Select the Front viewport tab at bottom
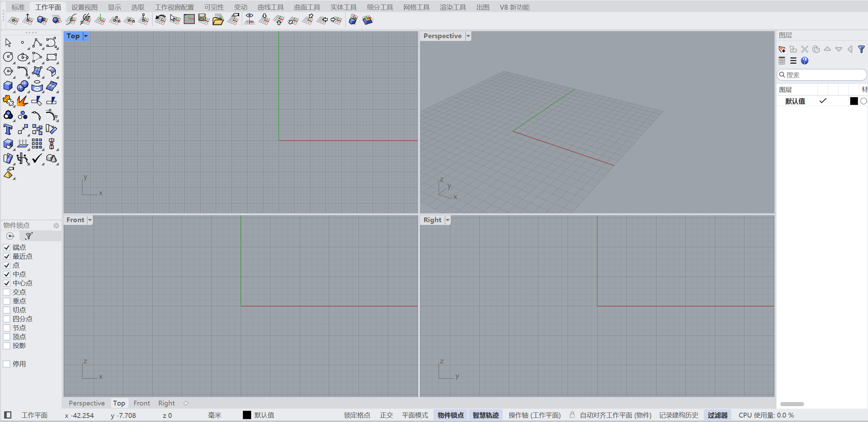868x422 pixels. [x=142, y=403]
